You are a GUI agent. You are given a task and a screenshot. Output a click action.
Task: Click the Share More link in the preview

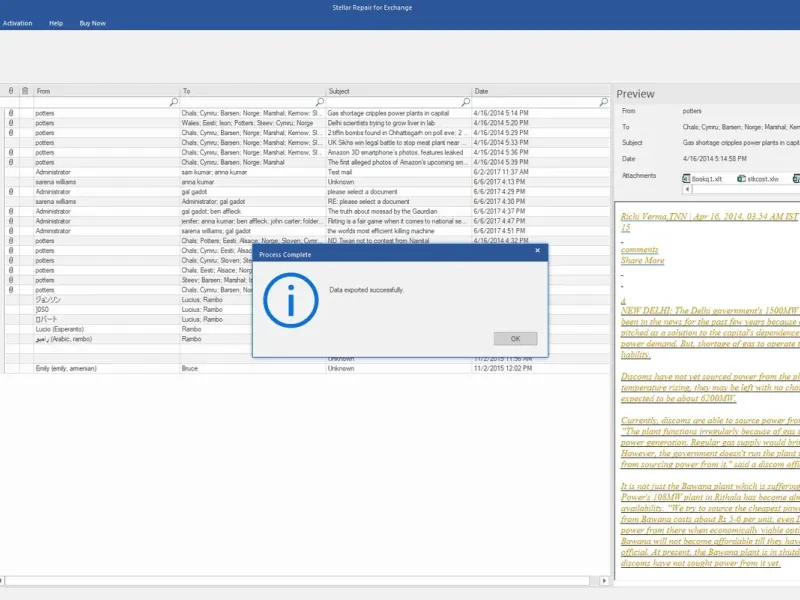642,260
